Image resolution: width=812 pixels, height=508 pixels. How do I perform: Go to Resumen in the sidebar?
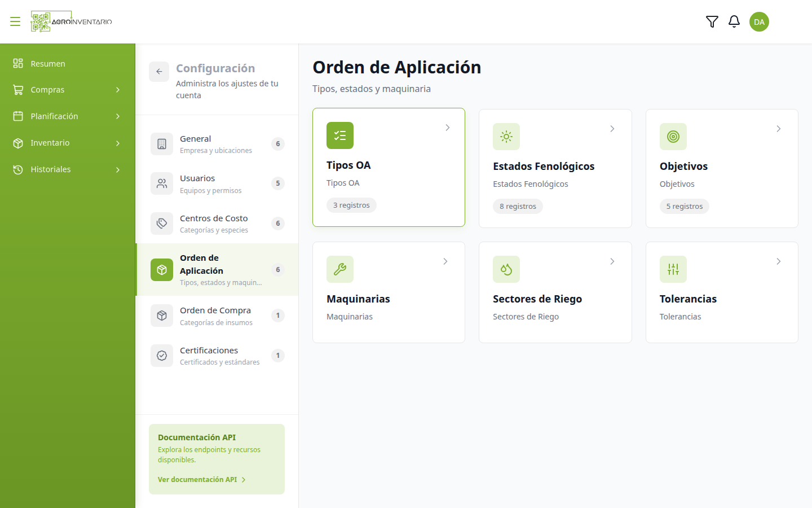tap(68, 63)
